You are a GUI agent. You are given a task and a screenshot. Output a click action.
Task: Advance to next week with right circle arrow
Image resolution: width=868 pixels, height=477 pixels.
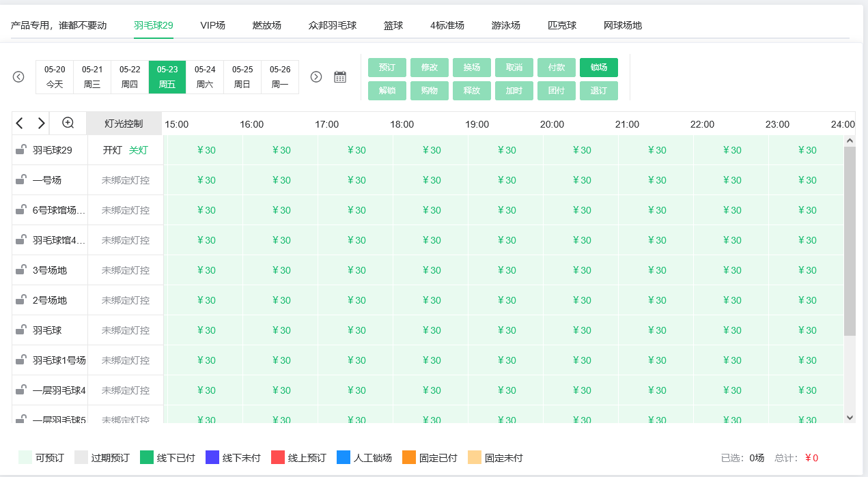pos(316,77)
